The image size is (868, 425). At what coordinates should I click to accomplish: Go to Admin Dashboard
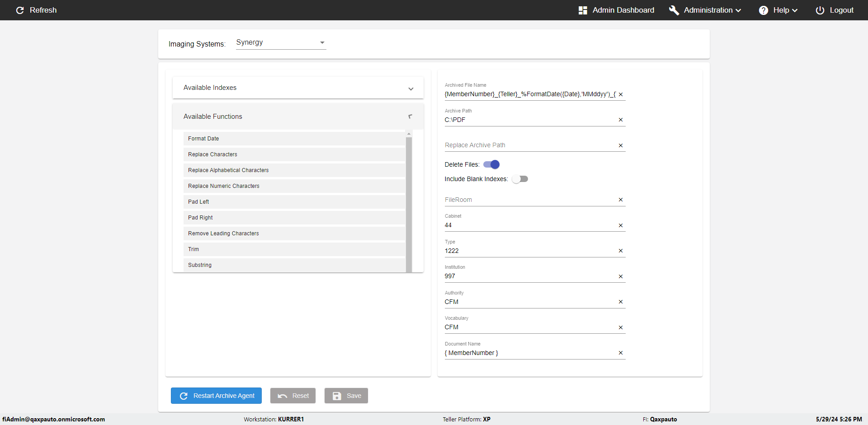click(616, 10)
